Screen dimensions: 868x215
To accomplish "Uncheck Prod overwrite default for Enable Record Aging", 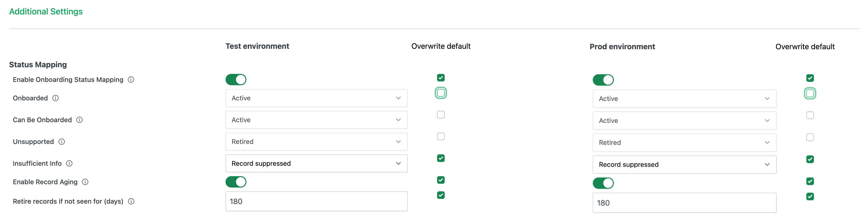I will (x=810, y=181).
